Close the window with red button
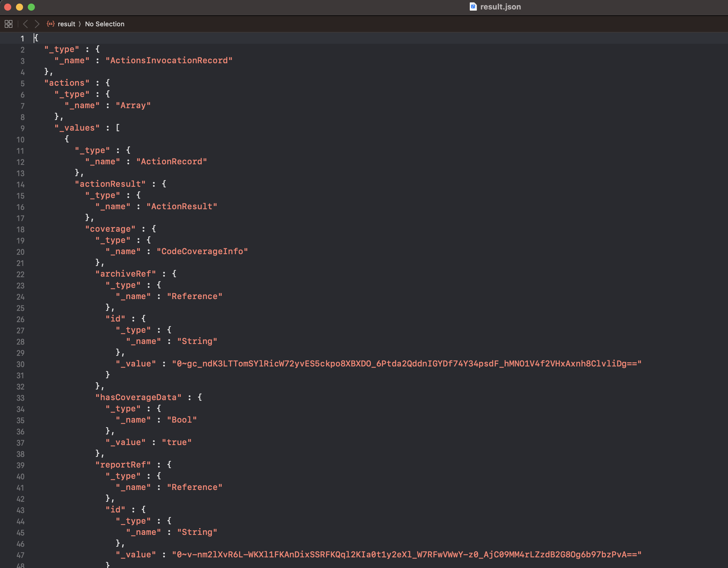Viewport: 728px width, 568px height. [x=8, y=7]
